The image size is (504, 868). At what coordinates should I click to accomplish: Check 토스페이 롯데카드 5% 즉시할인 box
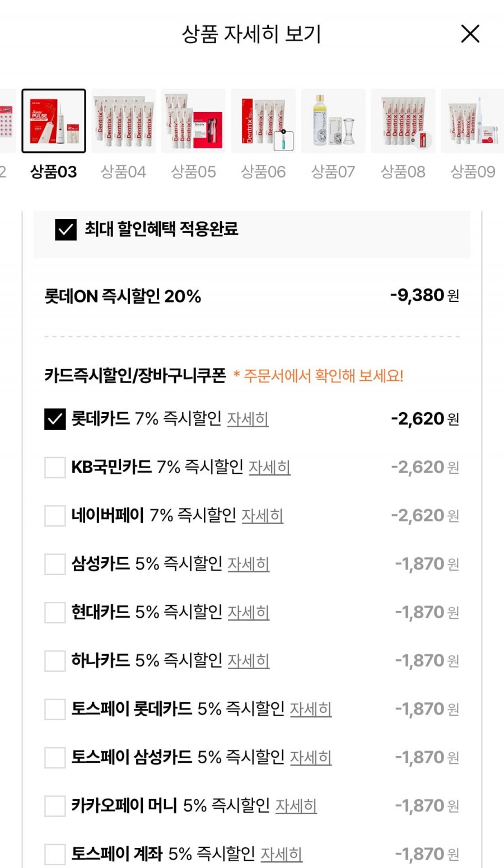coord(55,710)
